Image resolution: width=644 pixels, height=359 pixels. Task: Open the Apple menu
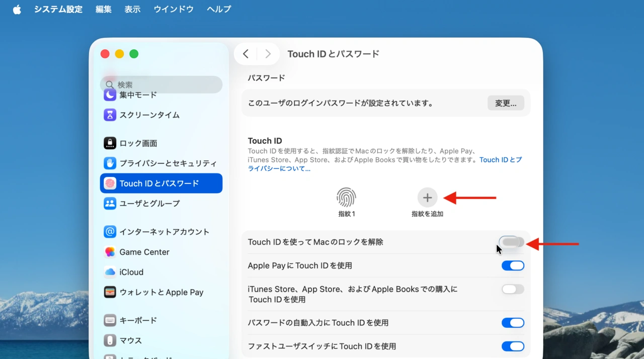tap(17, 9)
